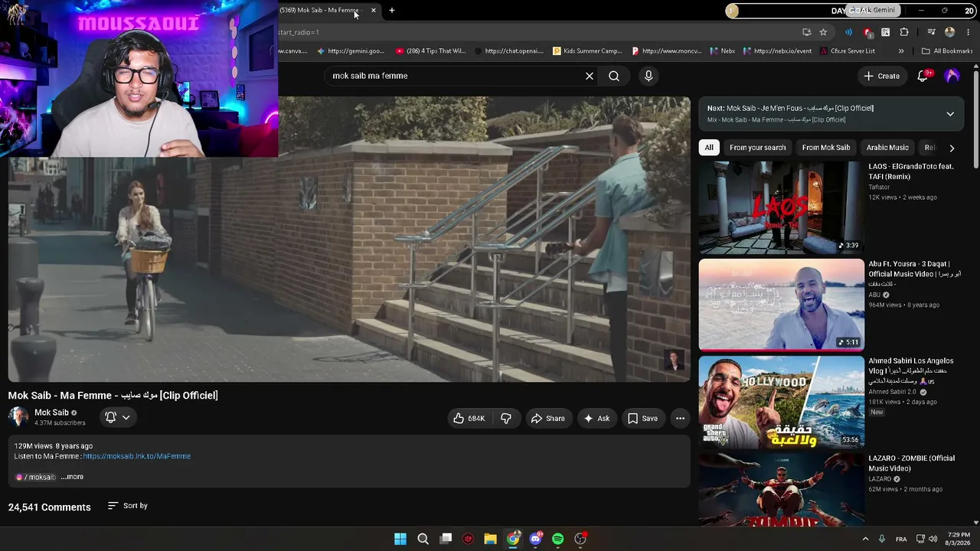Open the nebx.io/event bookmark
980x551 pixels.
pos(776,51)
